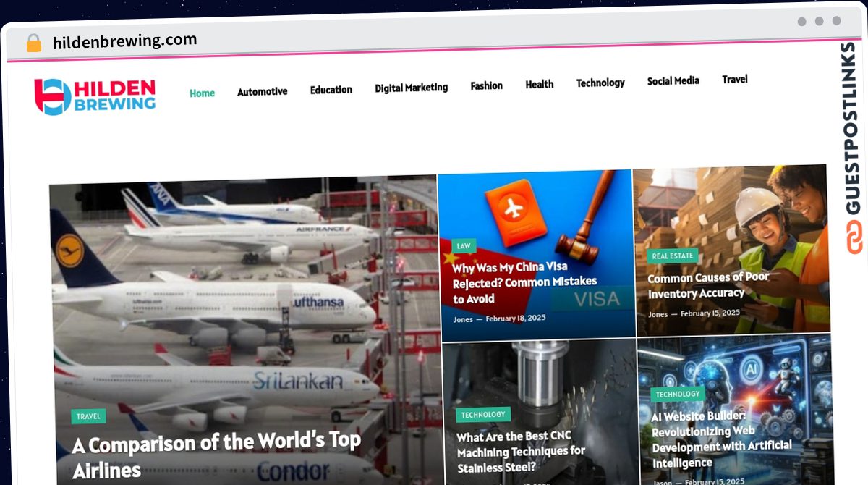Open the Digital Marketing category
This screenshot has width=868, height=485.
[x=411, y=88]
